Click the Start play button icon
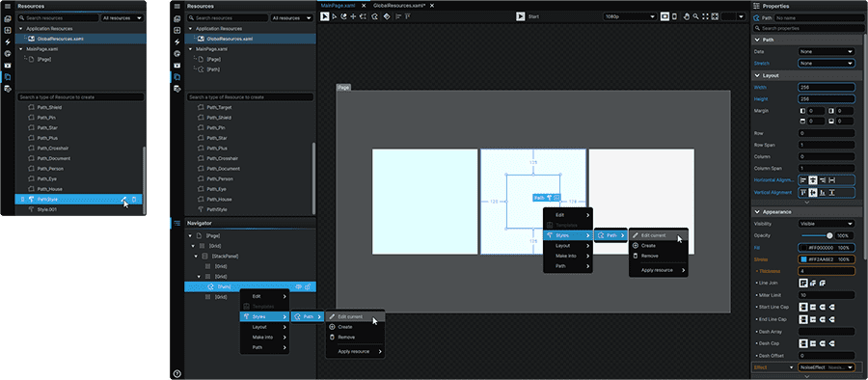The image size is (868, 380). tap(521, 16)
